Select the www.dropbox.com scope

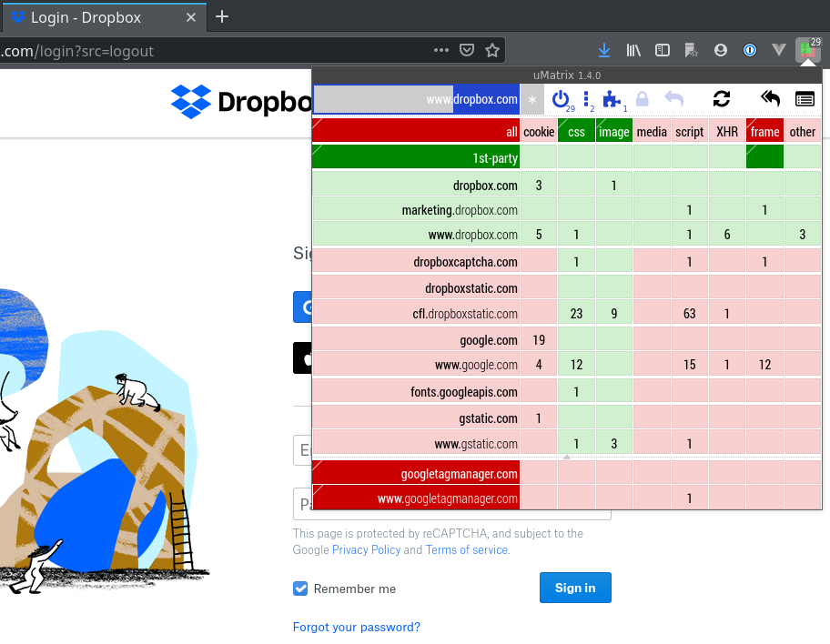(416, 99)
